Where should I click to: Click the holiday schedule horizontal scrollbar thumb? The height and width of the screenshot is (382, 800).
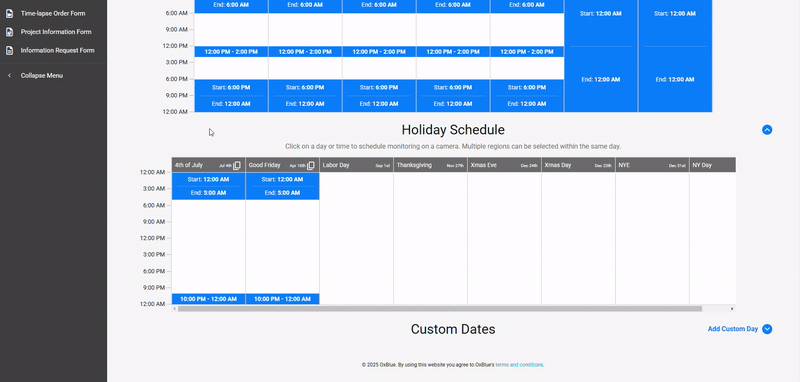coord(440,309)
